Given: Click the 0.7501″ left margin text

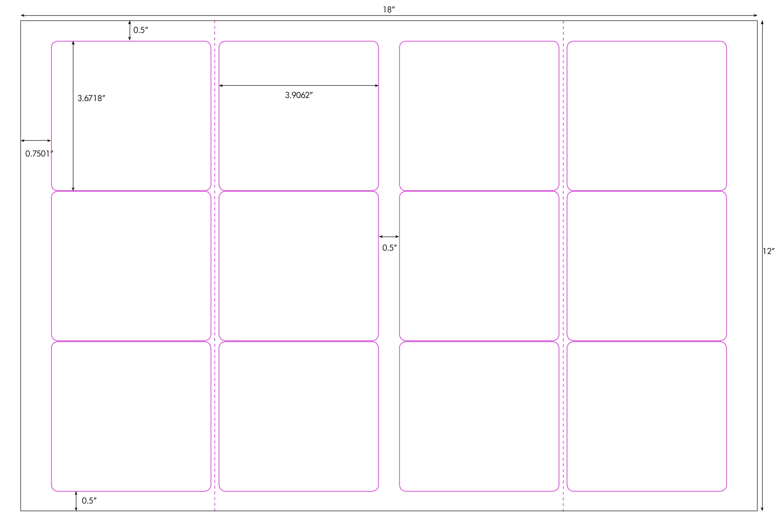Looking at the screenshot, I should tap(39, 154).
